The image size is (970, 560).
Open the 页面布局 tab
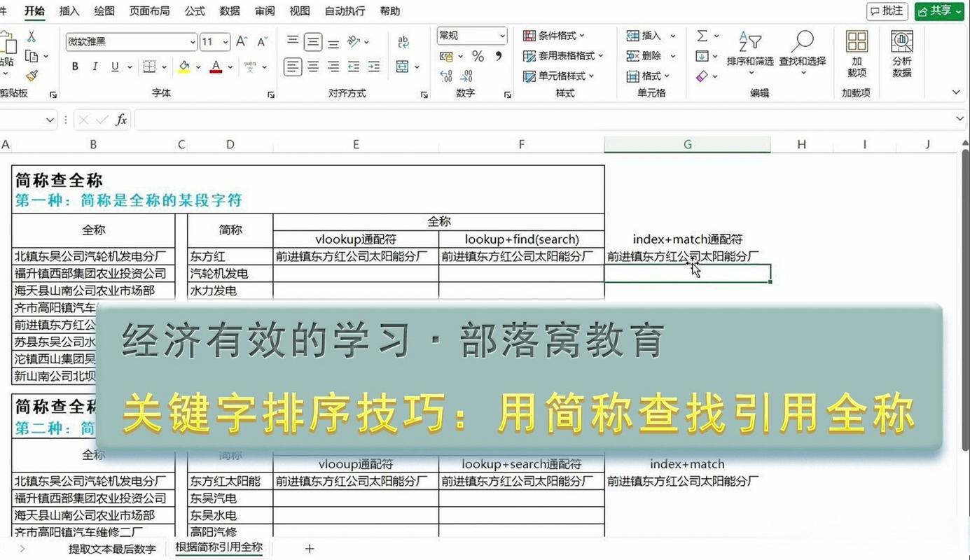(x=149, y=11)
